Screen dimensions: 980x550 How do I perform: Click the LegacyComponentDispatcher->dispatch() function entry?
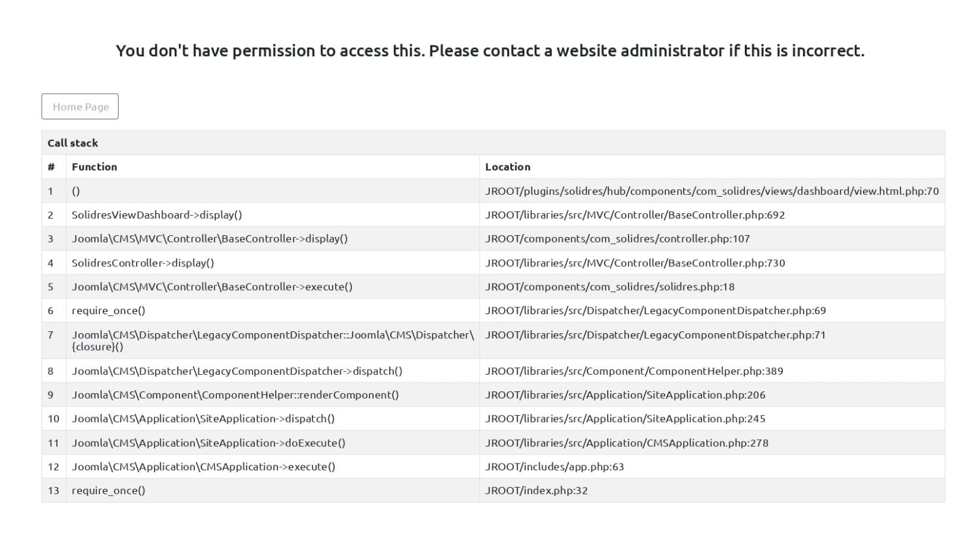237,371
